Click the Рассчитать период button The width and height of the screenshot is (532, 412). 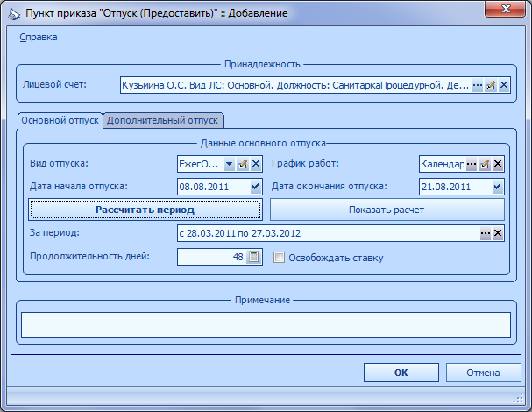pos(145,210)
